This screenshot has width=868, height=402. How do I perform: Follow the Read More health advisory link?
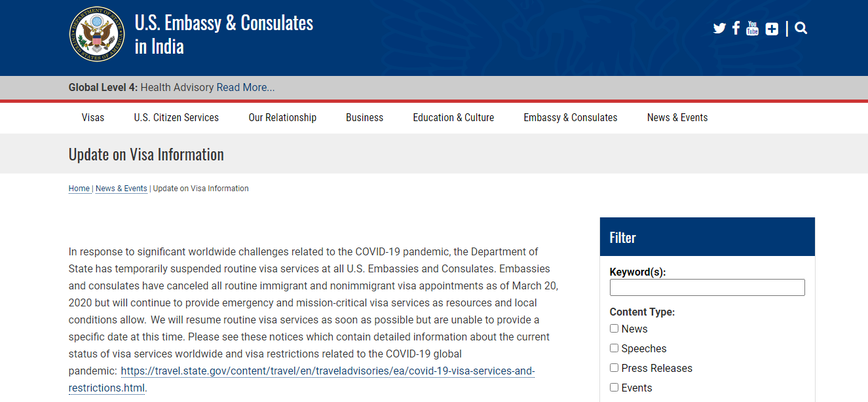coord(246,88)
